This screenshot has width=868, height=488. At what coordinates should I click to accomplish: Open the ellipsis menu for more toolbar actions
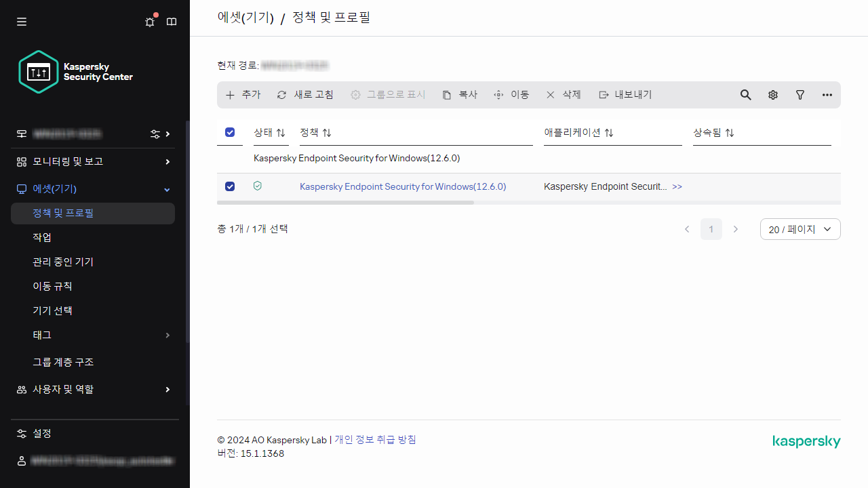(827, 95)
